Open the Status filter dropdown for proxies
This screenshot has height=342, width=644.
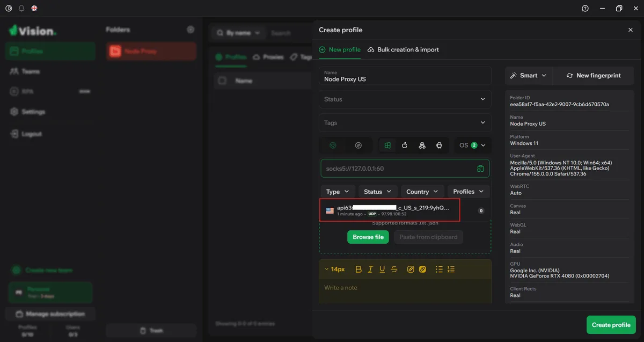(378, 192)
